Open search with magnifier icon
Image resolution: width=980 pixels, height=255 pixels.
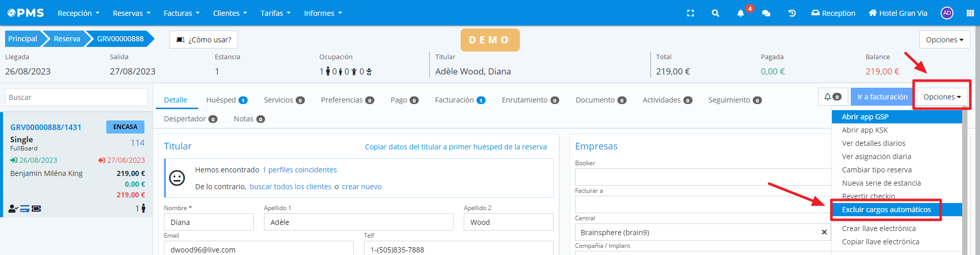click(715, 13)
